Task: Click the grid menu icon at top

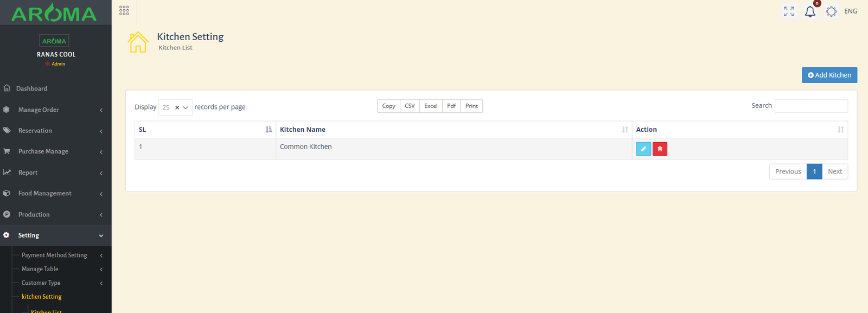Action: coord(124,10)
